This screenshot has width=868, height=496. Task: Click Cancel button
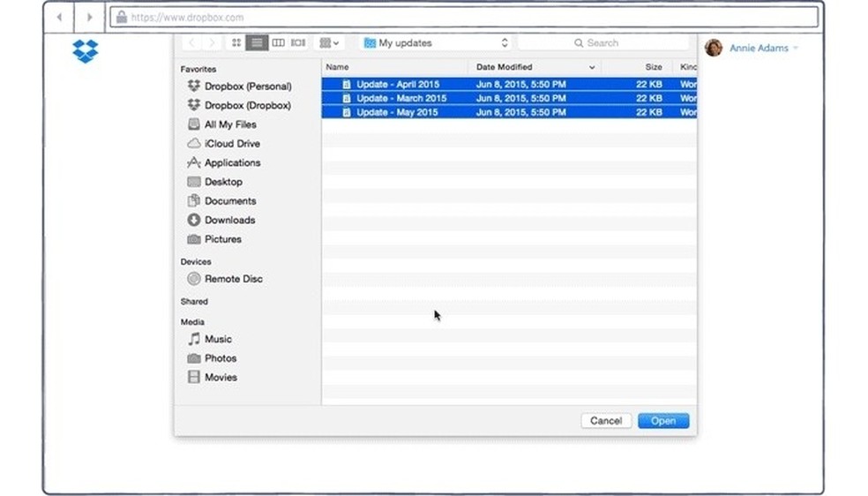pos(606,421)
